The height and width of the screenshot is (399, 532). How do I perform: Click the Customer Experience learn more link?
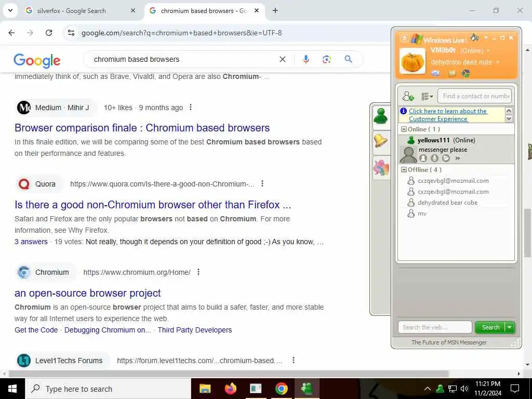coord(447,115)
